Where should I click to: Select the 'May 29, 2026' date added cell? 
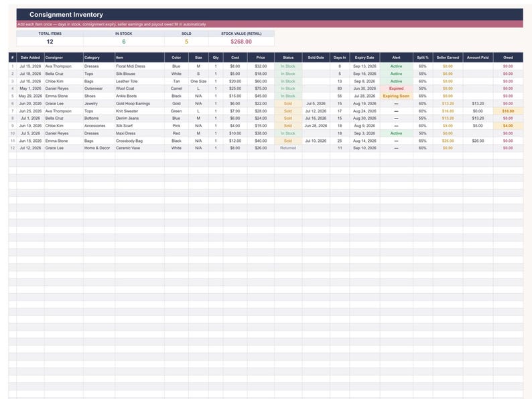(30, 96)
